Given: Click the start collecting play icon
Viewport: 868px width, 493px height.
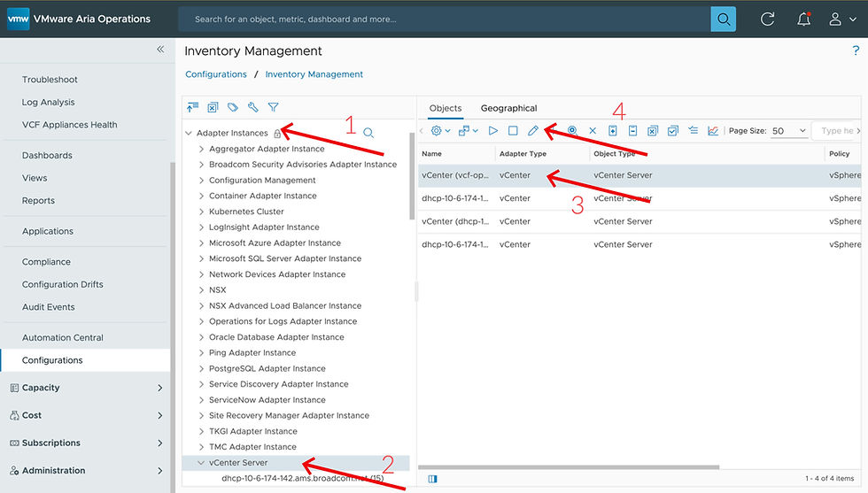Looking at the screenshot, I should click(493, 131).
